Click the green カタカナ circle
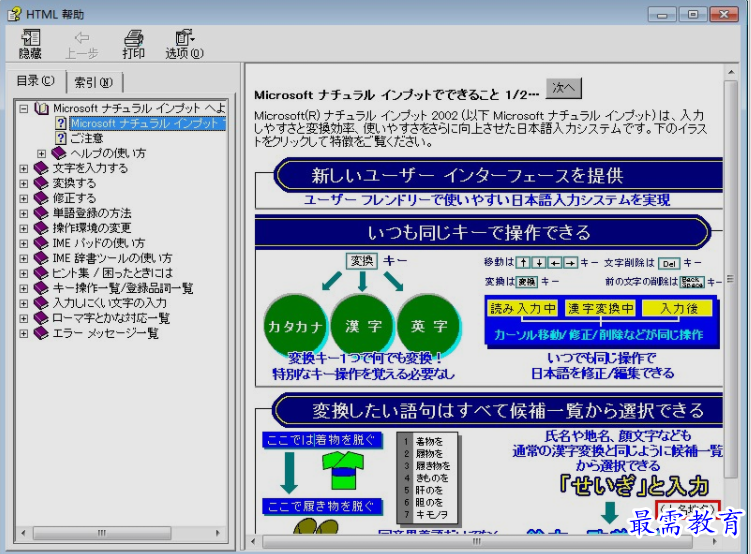The width and height of the screenshot is (751, 554). click(295, 326)
